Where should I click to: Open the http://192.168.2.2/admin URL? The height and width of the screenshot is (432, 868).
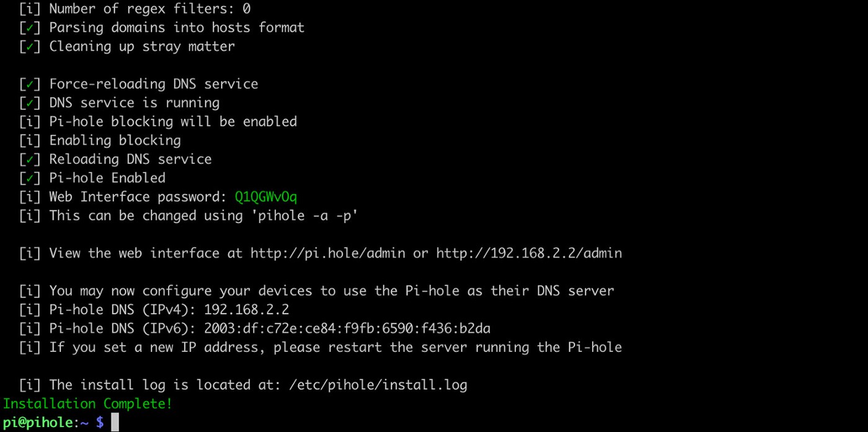click(x=529, y=253)
